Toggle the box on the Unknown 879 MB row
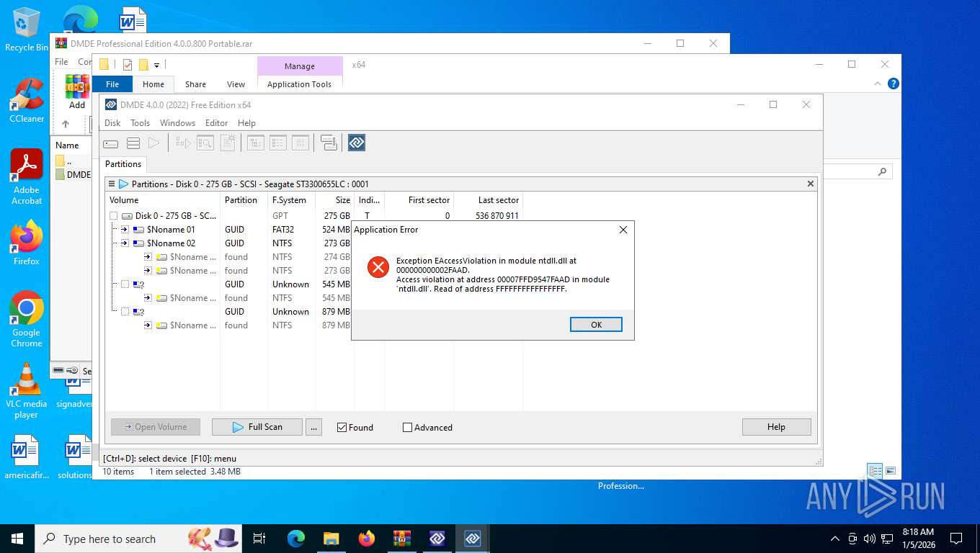 pos(125,312)
